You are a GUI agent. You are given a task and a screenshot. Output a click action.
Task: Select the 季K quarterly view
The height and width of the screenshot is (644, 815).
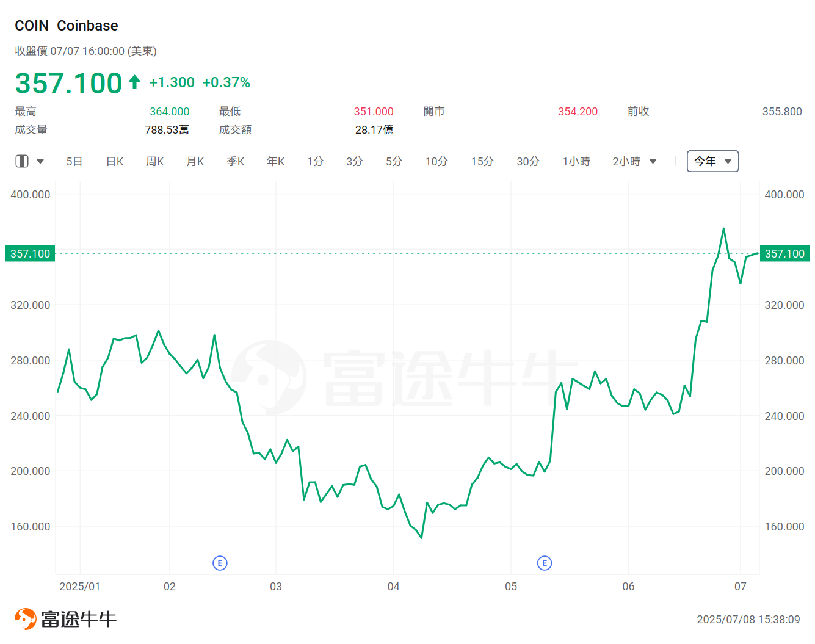(x=235, y=161)
